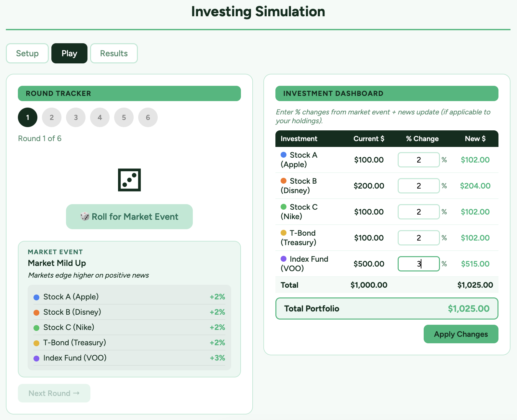The width and height of the screenshot is (517, 420).
Task: Focus the Stock C % change field
Action: (x=418, y=212)
